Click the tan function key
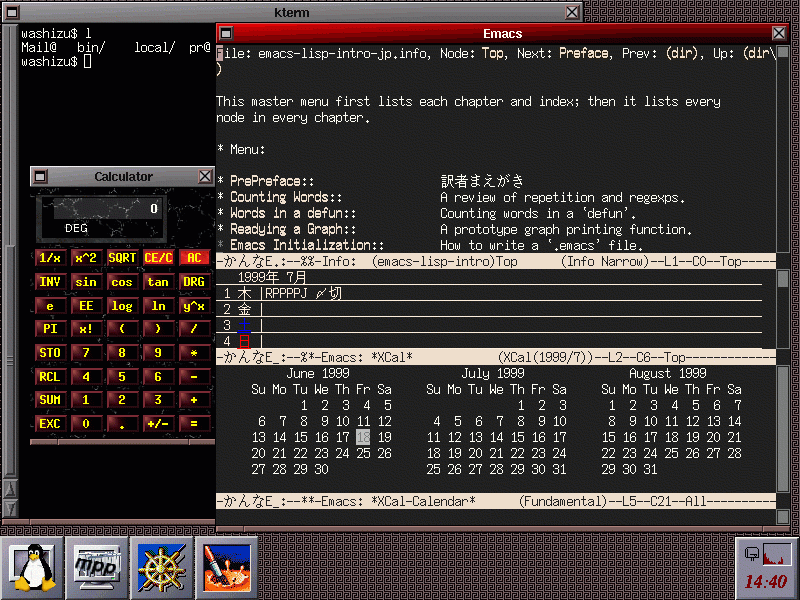Viewport: 800px width, 600px height. pos(158,282)
